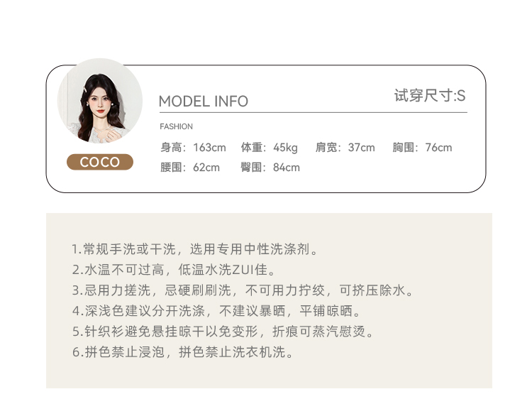
Task: Click the 腰围: 62cm waist value
Action: coord(190,168)
